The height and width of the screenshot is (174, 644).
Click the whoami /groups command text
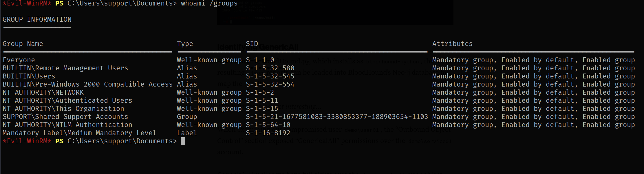pyautogui.click(x=209, y=3)
